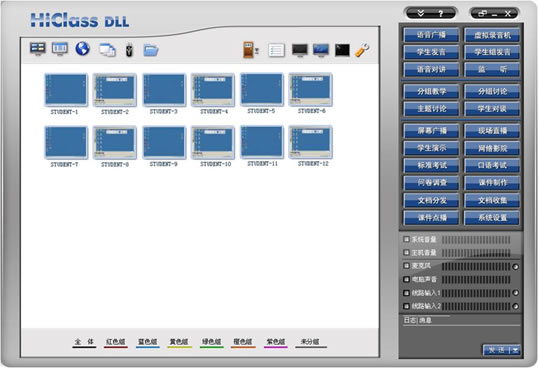Image resolution: width=539 pixels, height=369 pixels.
Task: Toggle the 系统音量 checkbox
Action: (406, 239)
